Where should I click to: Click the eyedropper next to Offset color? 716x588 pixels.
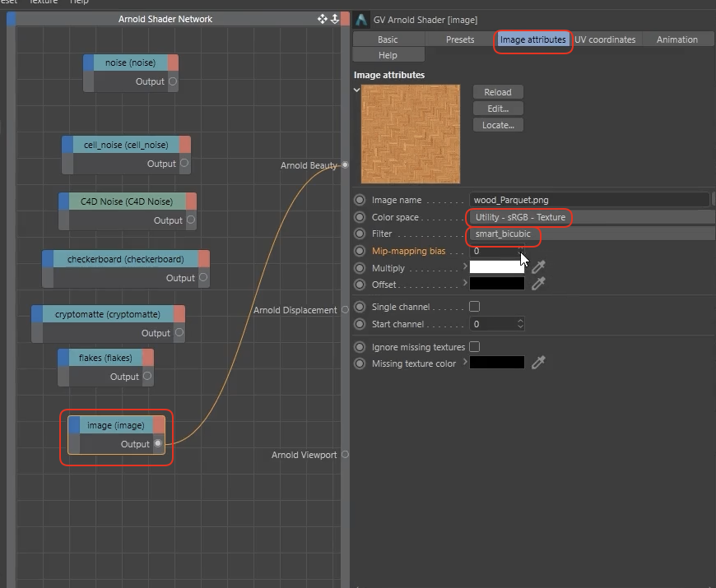[538, 283]
